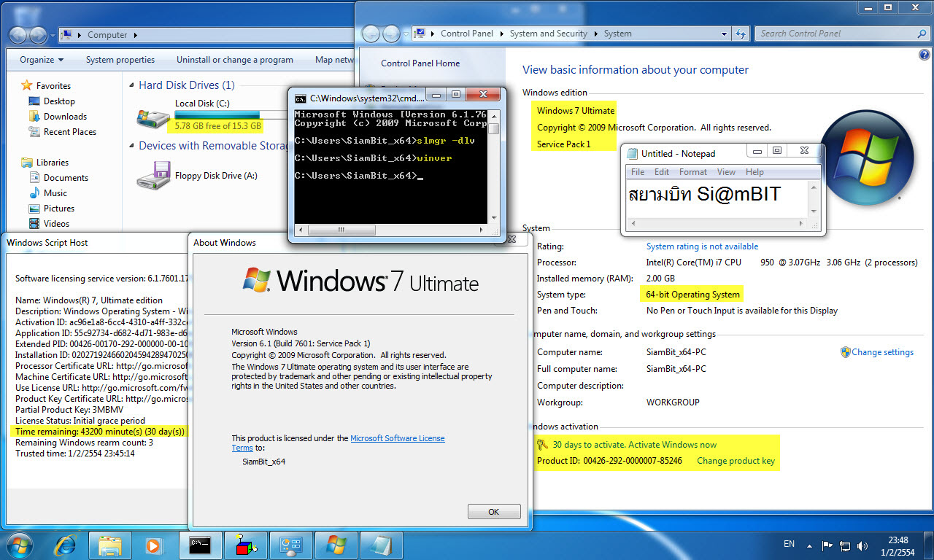Open the Organize dropdown menu

[x=42, y=60]
